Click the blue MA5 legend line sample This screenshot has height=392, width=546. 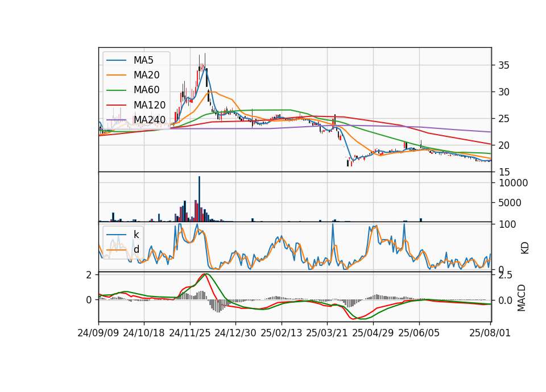116,60
